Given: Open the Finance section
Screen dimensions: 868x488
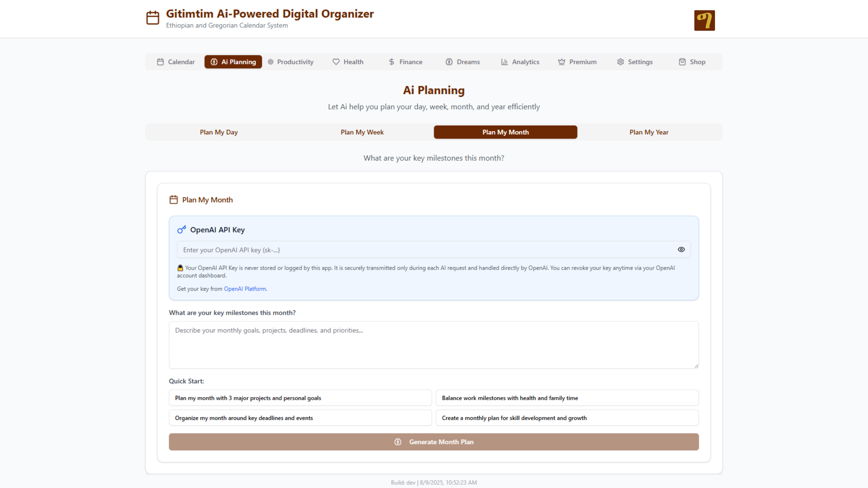Looking at the screenshot, I should pyautogui.click(x=405, y=62).
